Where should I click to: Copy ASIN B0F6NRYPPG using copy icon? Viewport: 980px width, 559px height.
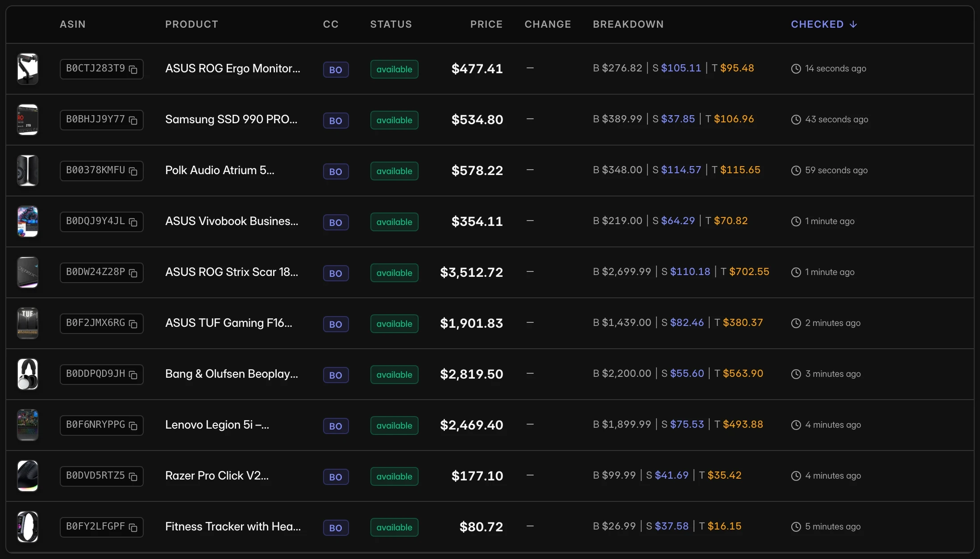pyautogui.click(x=133, y=426)
